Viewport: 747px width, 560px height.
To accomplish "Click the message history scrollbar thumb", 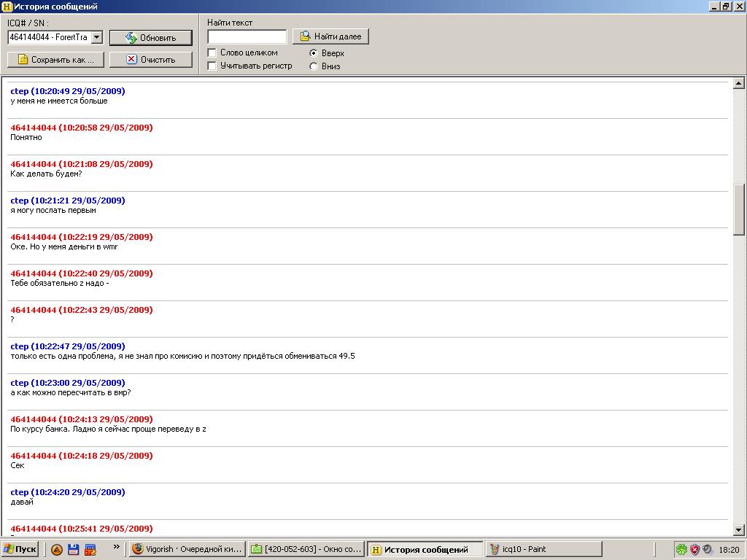I will (x=739, y=210).
